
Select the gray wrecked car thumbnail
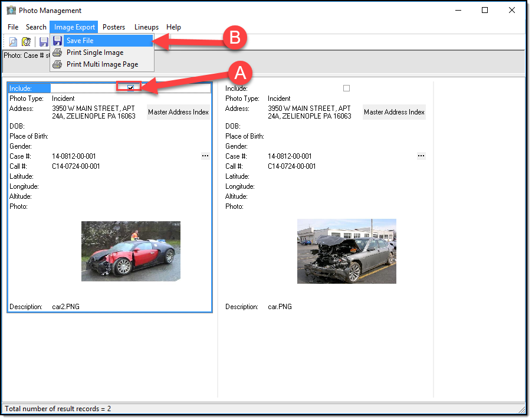[x=347, y=251]
